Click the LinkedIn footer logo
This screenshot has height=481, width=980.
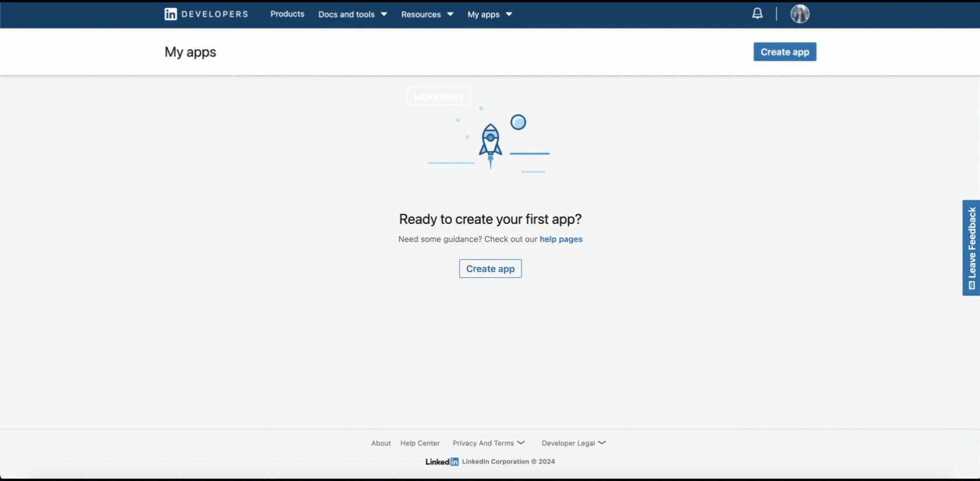click(442, 462)
